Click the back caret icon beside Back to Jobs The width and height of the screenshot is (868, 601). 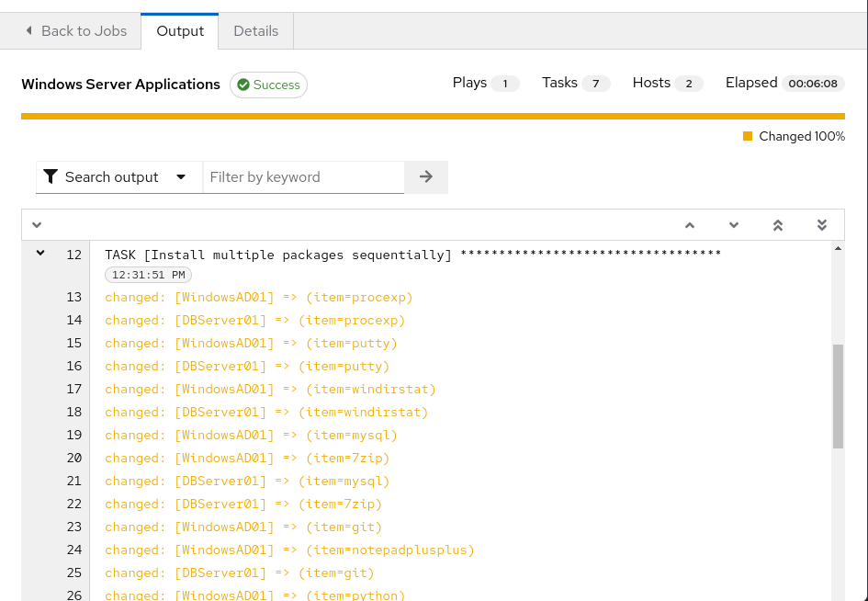coord(28,30)
